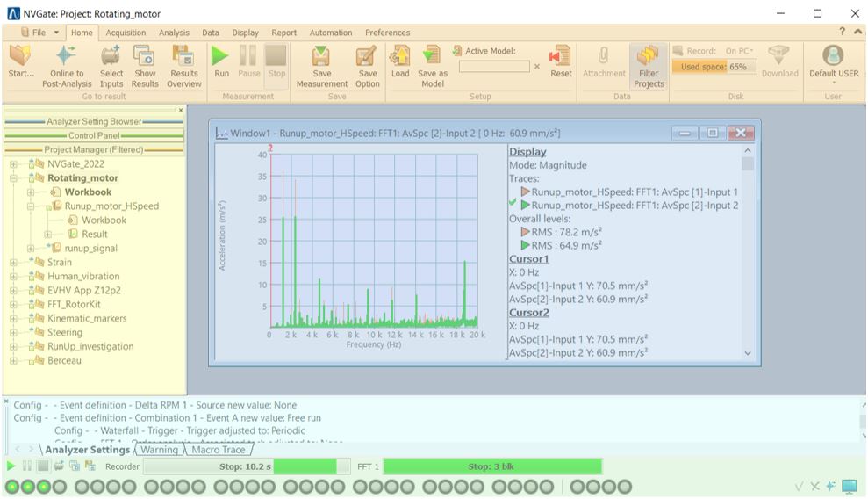Clear the Active Model field with X
Viewport: 868px width, 499px height.
tap(536, 67)
